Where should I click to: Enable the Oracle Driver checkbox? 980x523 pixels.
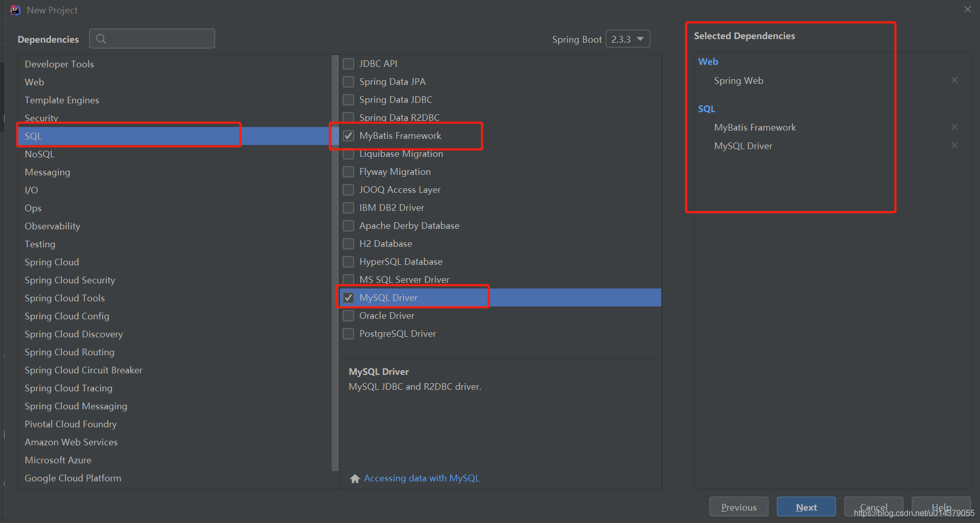pyautogui.click(x=349, y=316)
